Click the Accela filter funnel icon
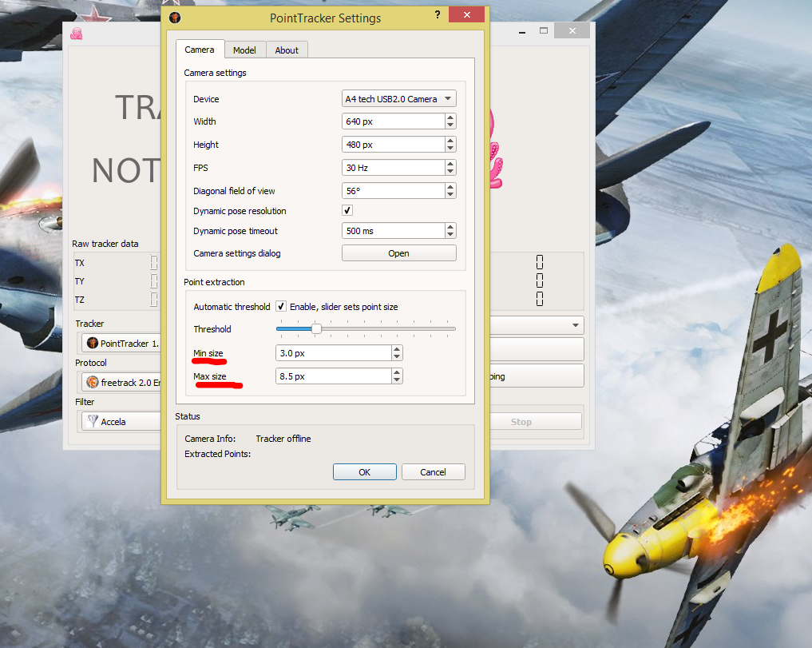812x648 pixels. (93, 421)
